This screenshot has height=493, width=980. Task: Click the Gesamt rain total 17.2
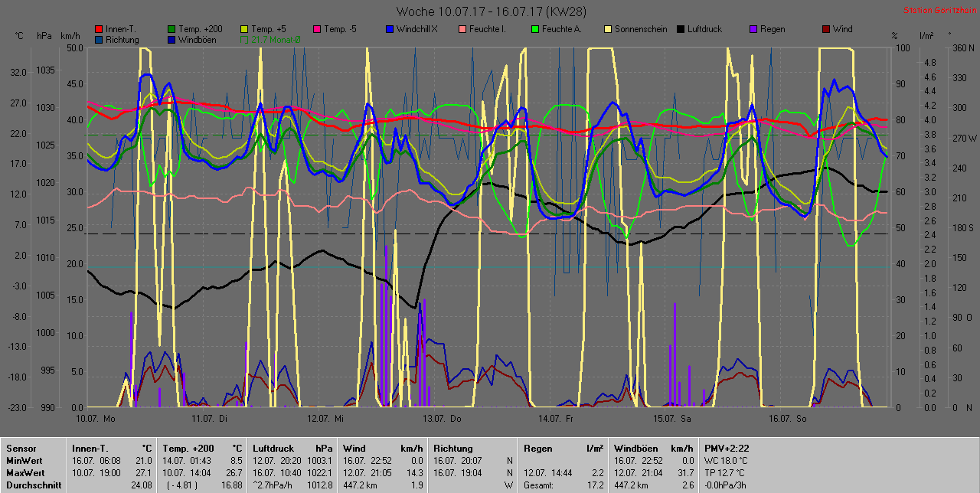(595, 485)
